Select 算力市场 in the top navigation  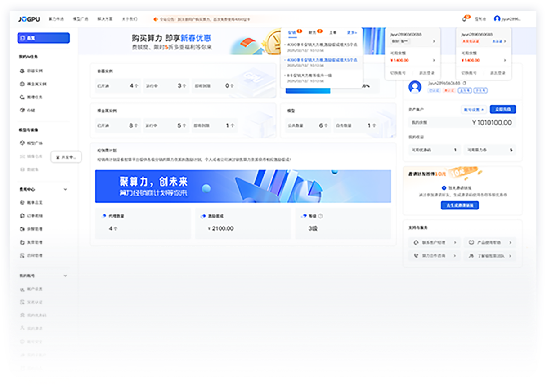56,19
